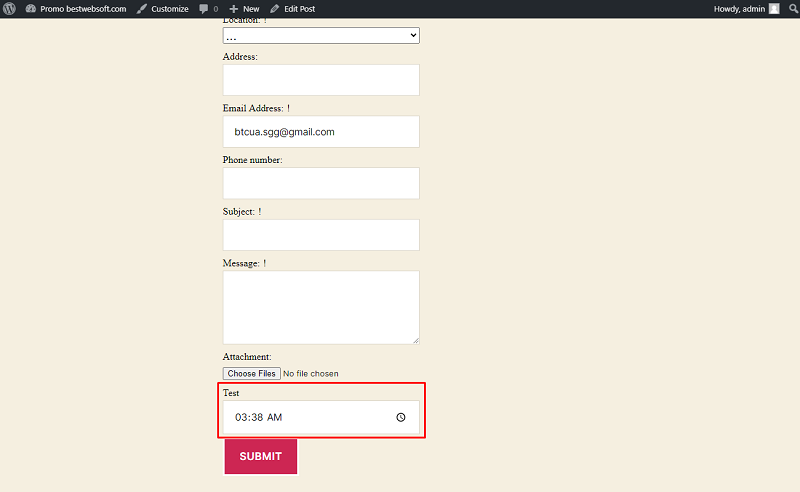Open the Howdy, admin account menu
This screenshot has height=492, width=800.
(x=746, y=9)
